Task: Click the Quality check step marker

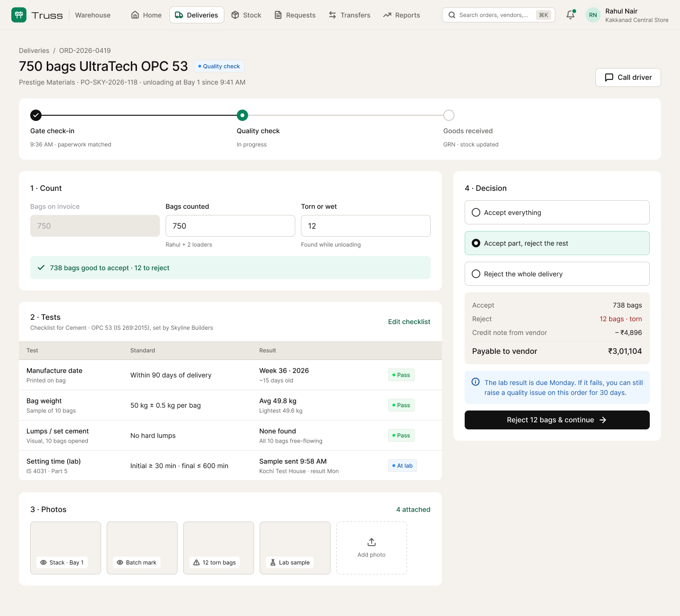Action: pyautogui.click(x=242, y=115)
